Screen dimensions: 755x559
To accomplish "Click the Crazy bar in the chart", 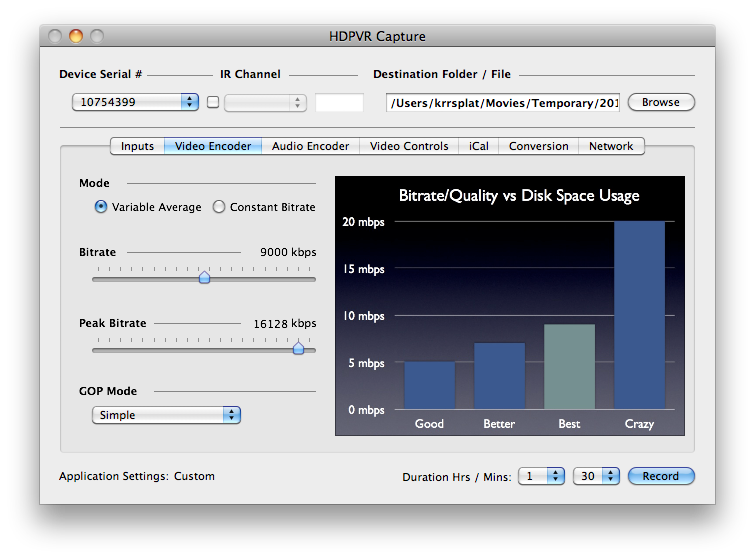I will (639, 315).
